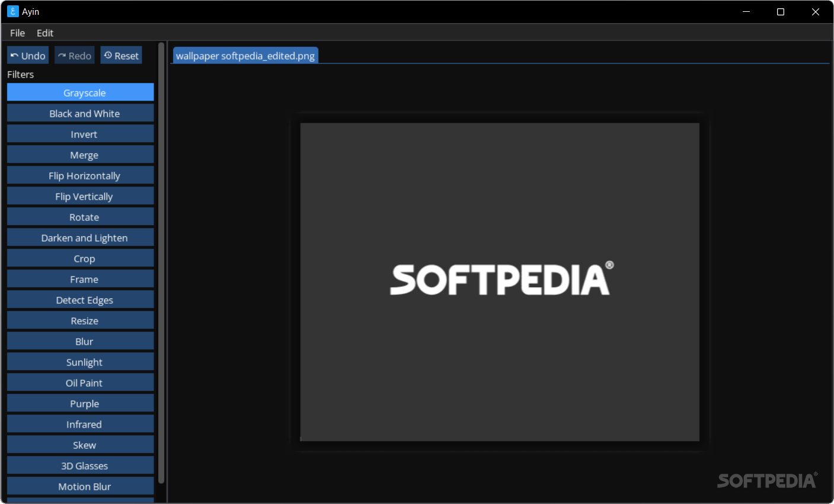The width and height of the screenshot is (834, 504).
Task: Select the wallpaper softpedia_edited.png tab
Action: (245, 56)
